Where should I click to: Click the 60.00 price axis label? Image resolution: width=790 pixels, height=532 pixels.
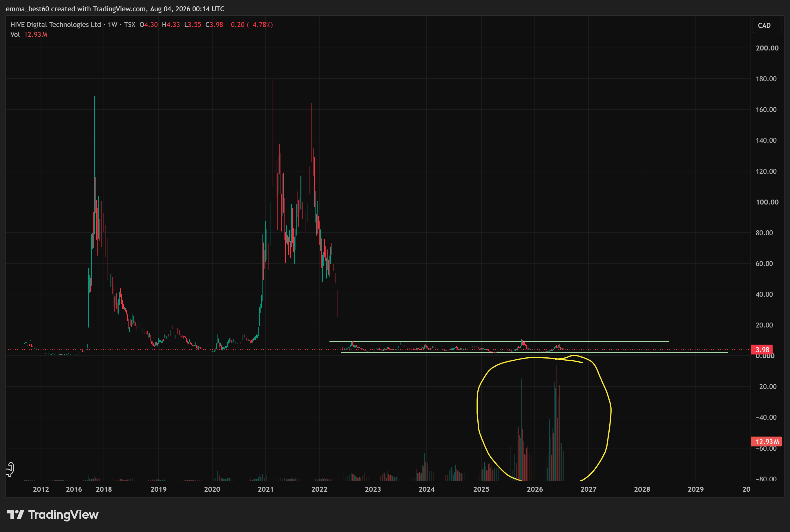click(764, 263)
